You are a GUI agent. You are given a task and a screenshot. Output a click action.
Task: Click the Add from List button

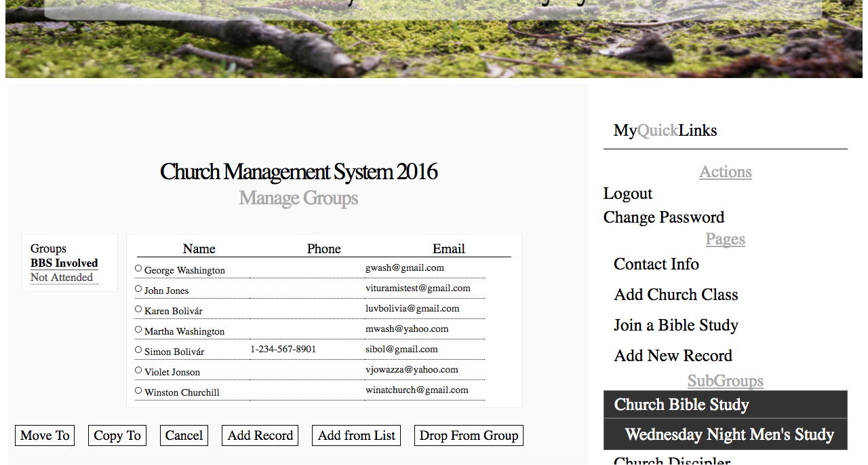356,435
